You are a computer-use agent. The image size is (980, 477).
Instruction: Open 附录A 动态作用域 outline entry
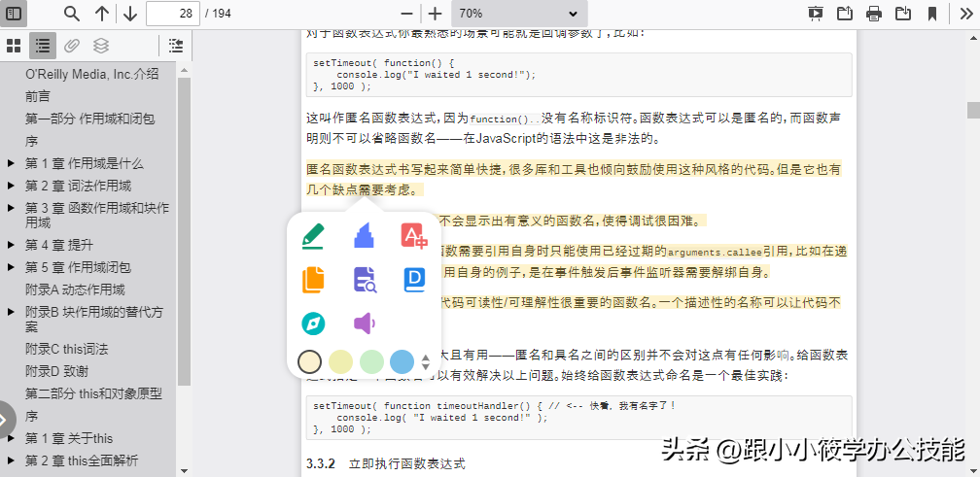click(75, 290)
